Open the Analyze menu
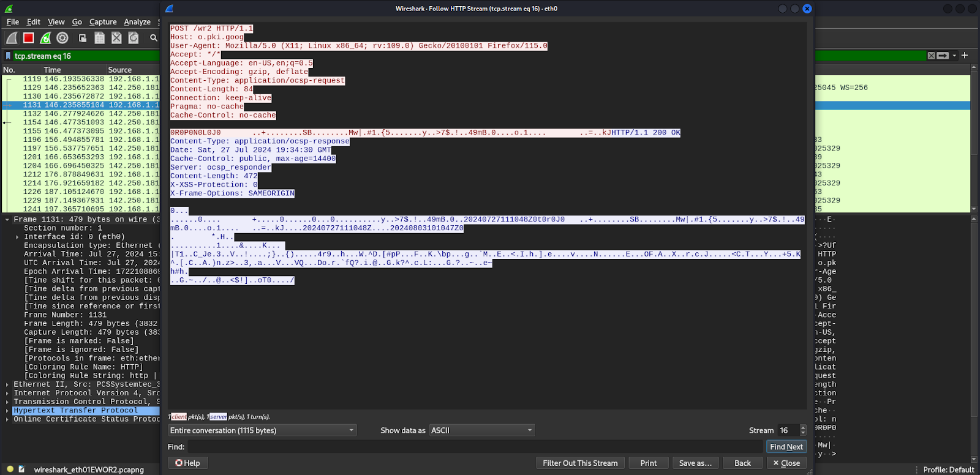The height and width of the screenshot is (475, 980). coord(137,22)
